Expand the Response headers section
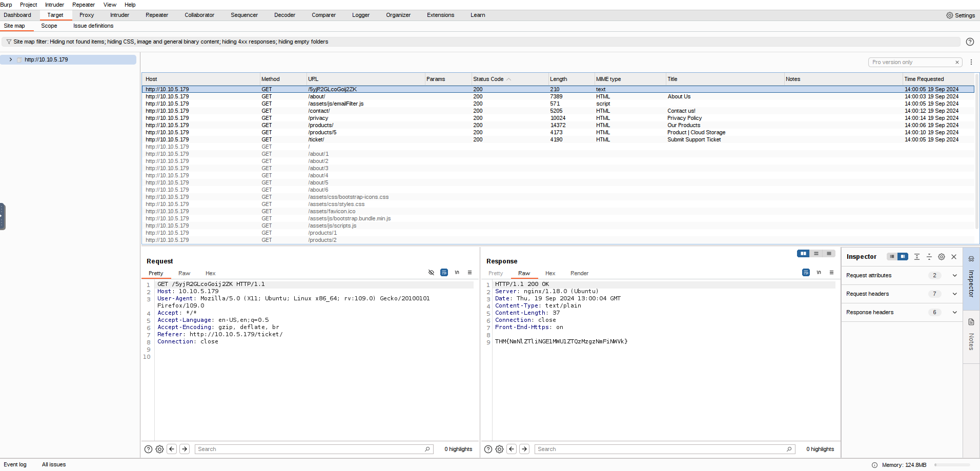 pyautogui.click(x=954, y=313)
